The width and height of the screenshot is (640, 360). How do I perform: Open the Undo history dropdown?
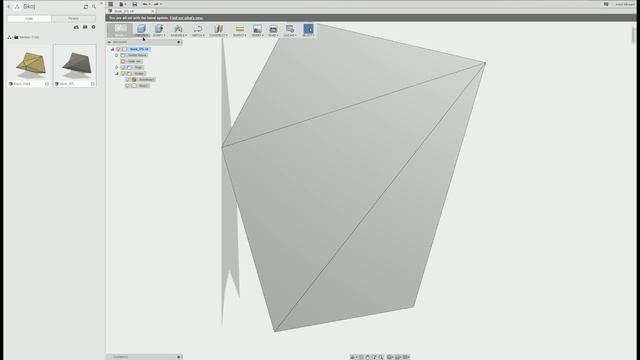coord(147,4)
